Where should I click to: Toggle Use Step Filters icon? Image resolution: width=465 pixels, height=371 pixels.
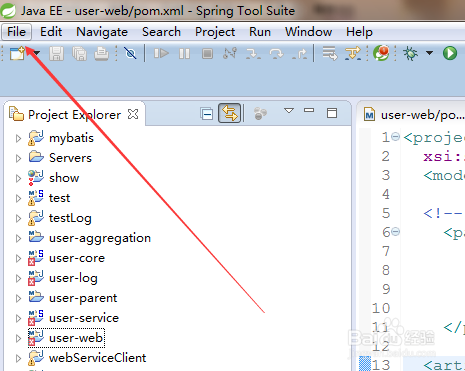point(353,53)
